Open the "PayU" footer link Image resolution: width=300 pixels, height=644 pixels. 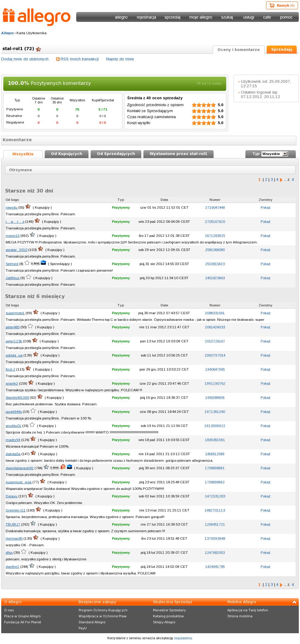[82, 628]
